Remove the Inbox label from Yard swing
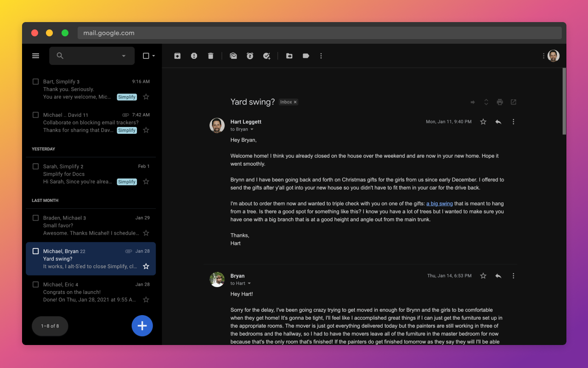Image resolution: width=588 pixels, height=368 pixels. tap(295, 102)
